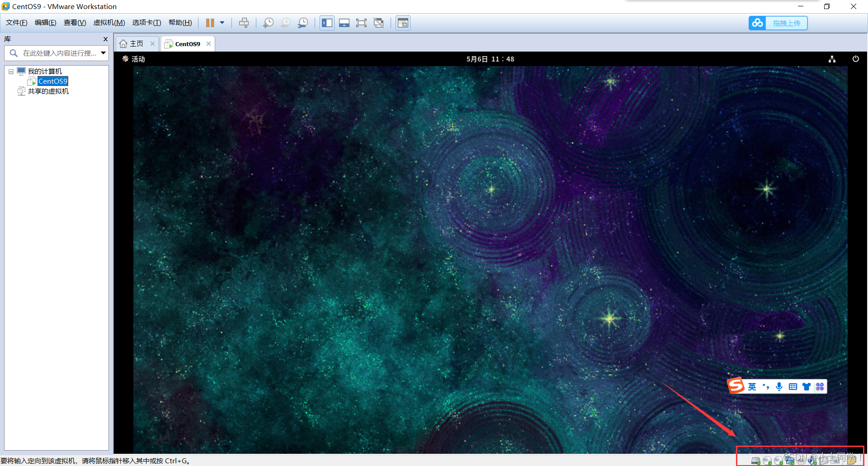Pause the running virtual machine

pos(210,23)
